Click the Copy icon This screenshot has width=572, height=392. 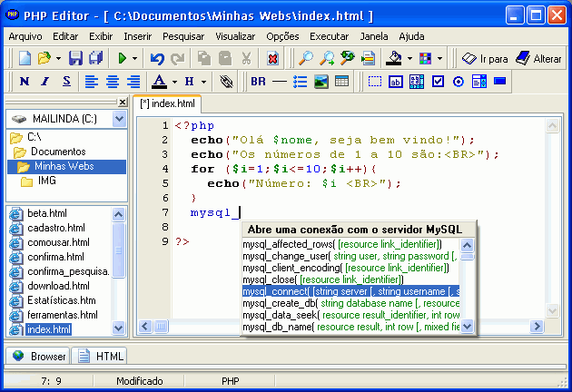tap(204, 58)
